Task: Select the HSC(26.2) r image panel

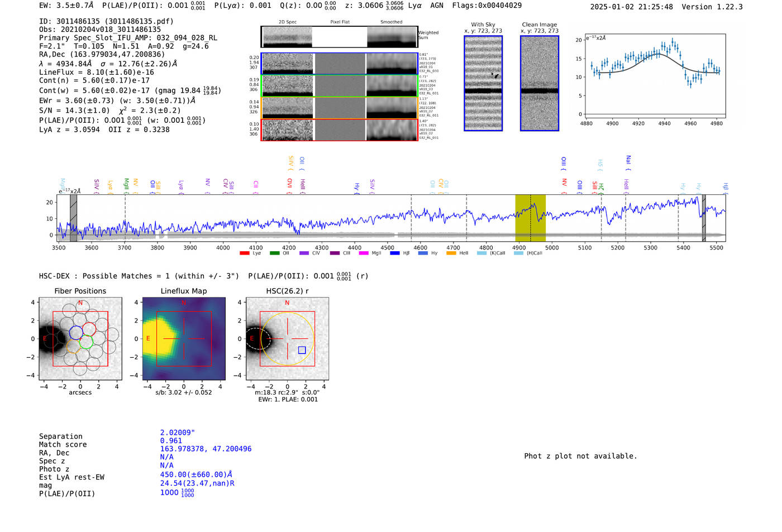Action: (x=287, y=338)
